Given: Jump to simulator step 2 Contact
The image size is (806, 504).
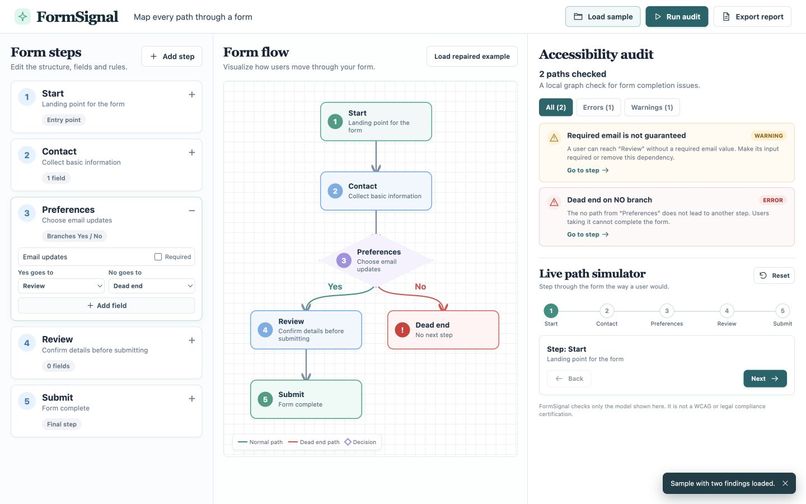Looking at the screenshot, I should point(607,311).
